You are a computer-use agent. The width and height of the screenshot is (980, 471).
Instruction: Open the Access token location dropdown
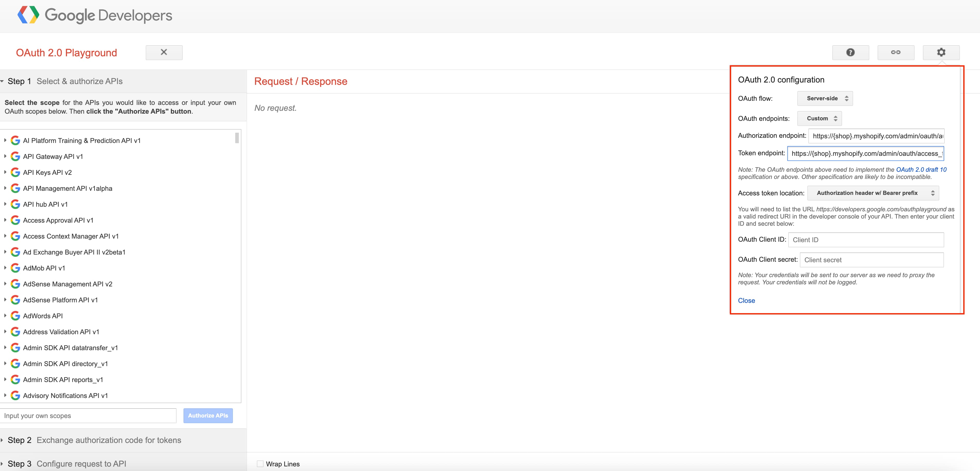point(873,193)
